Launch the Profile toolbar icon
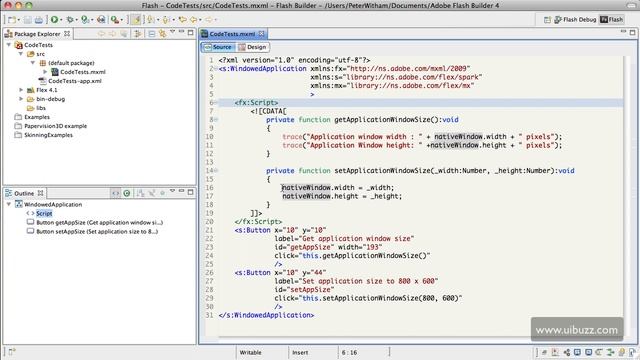Viewport: 640px width, 360px height. tap(85, 19)
